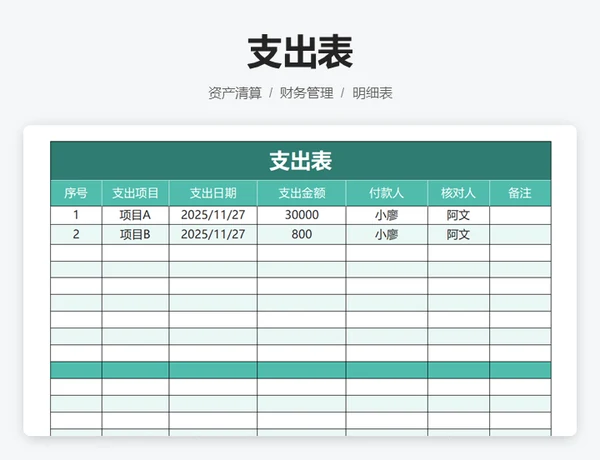The width and height of the screenshot is (600, 460).
Task: Select the 项目B cell
Action: click(135, 234)
